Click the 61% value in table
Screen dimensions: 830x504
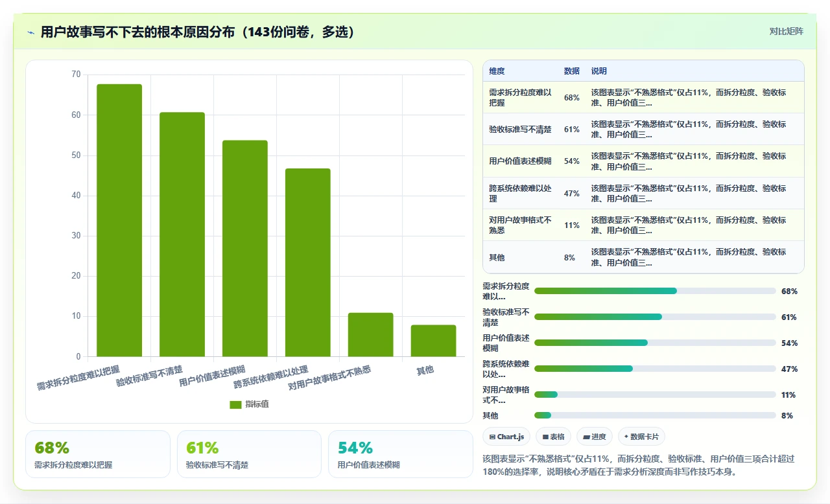(572, 129)
